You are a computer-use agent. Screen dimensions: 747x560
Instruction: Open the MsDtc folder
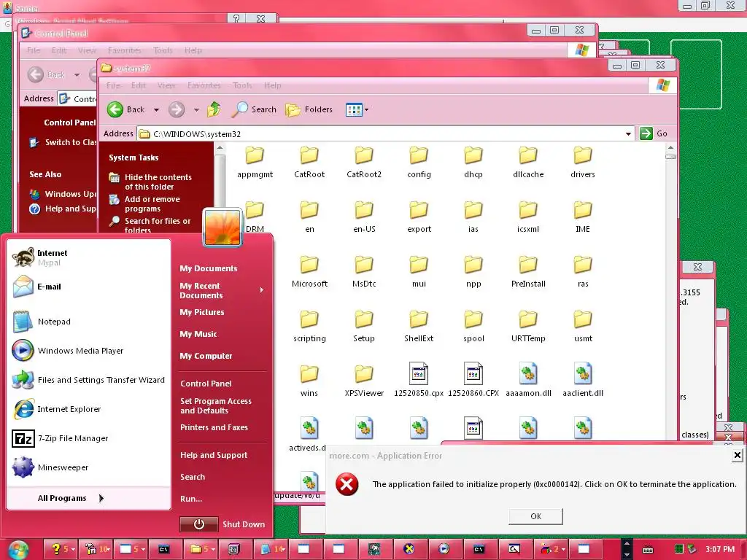[364, 272]
